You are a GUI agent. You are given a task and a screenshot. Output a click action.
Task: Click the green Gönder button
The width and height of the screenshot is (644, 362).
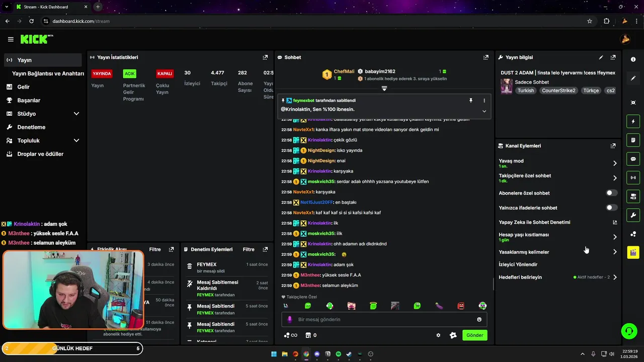point(475,335)
